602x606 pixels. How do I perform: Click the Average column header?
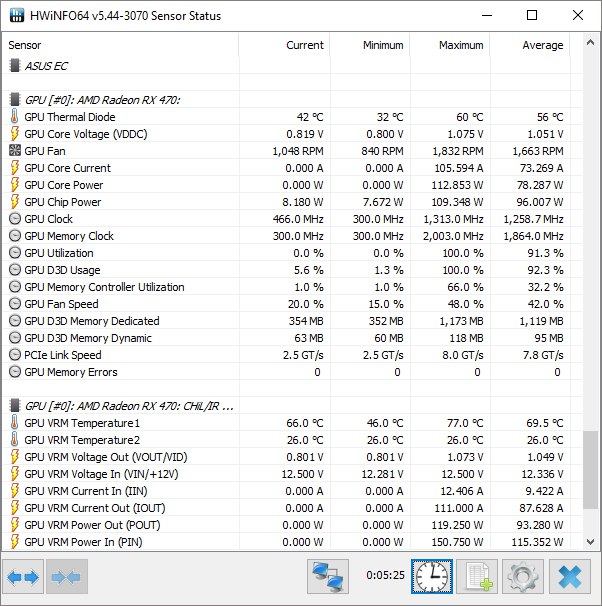(530, 45)
